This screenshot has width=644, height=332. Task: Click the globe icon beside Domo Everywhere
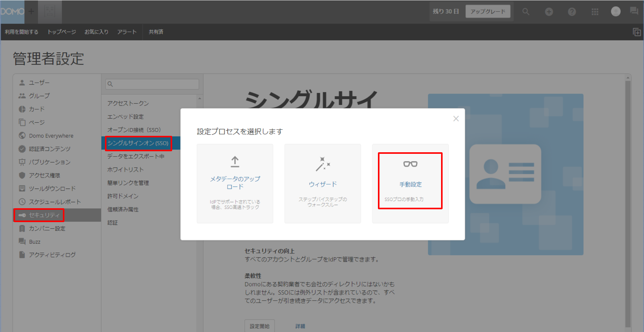coord(22,135)
